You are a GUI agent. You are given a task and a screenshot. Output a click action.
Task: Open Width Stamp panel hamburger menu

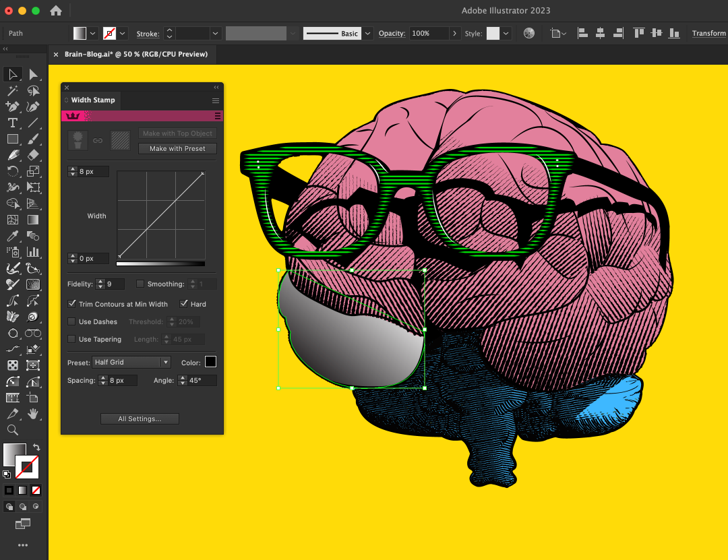pos(216,100)
